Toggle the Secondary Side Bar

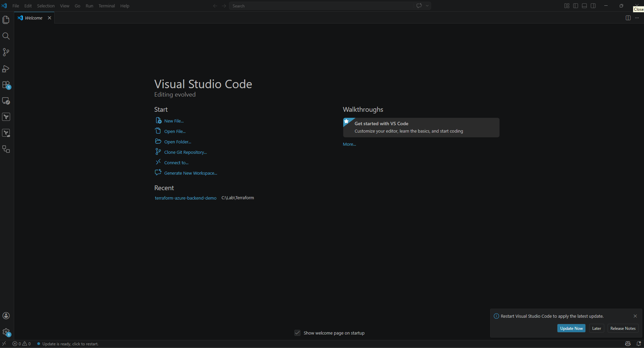[593, 6]
